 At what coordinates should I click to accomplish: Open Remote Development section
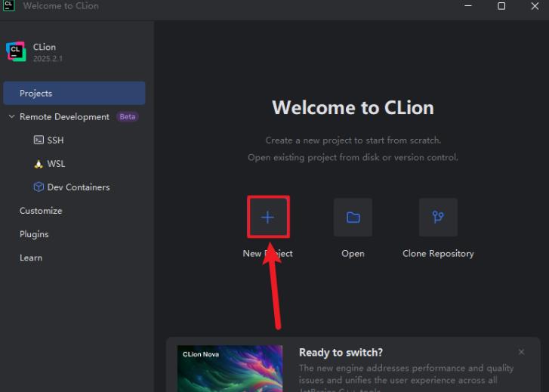(x=64, y=116)
